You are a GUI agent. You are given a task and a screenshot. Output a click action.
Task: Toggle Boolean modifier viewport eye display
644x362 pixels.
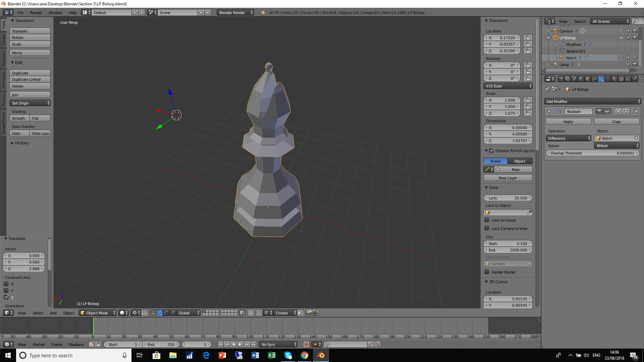coord(607,111)
